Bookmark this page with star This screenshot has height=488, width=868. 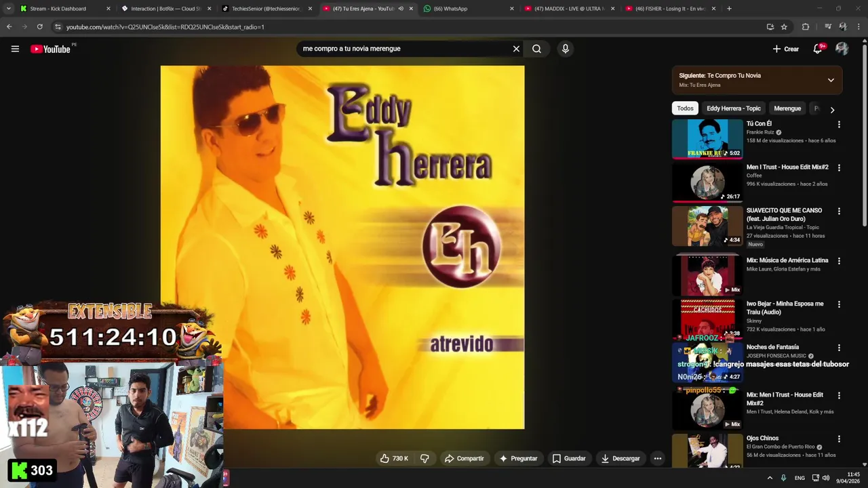(784, 27)
